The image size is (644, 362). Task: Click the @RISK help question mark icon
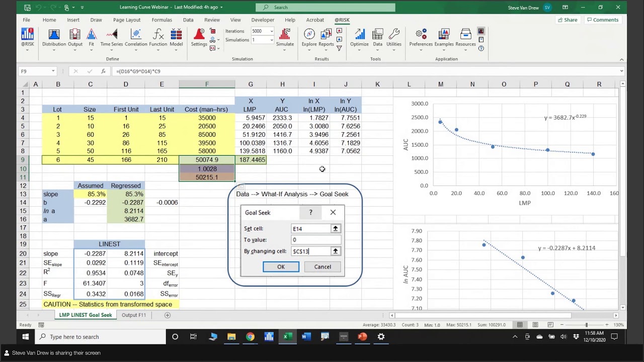(481, 48)
